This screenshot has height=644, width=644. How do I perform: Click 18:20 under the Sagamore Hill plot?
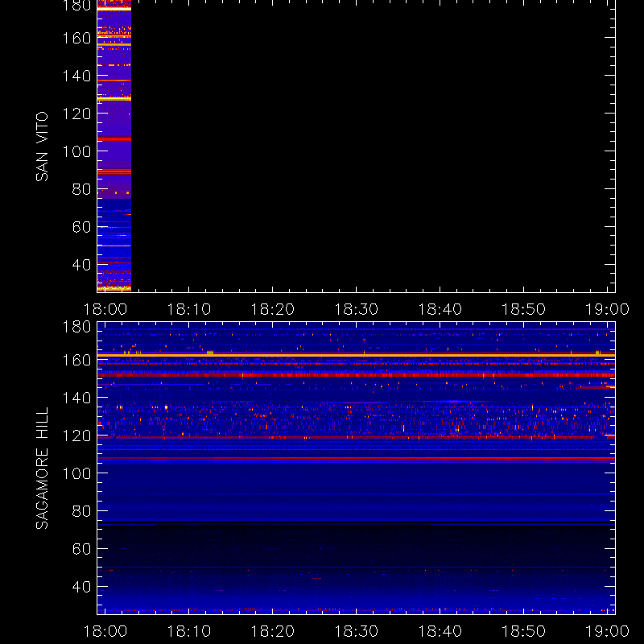tap(273, 631)
